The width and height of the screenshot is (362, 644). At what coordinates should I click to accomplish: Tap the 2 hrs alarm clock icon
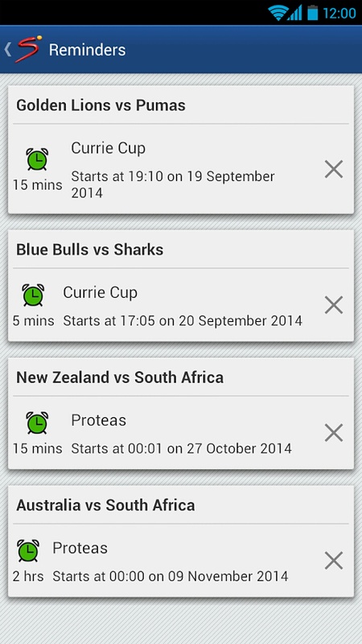[28, 551]
